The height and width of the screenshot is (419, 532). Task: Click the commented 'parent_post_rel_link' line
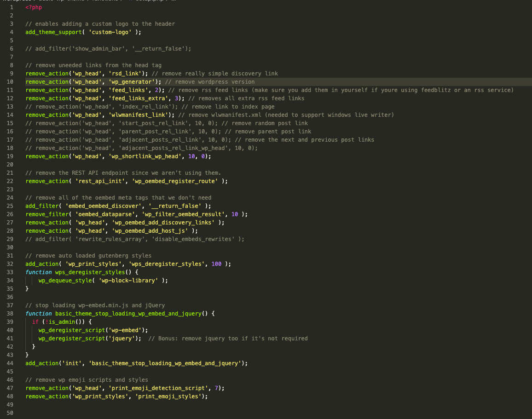[x=168, y=132]
